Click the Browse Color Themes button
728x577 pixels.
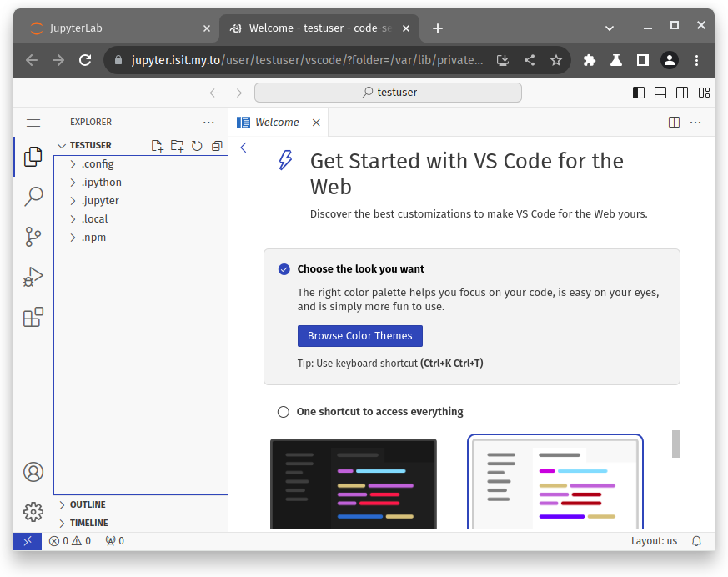coord(359,336)
